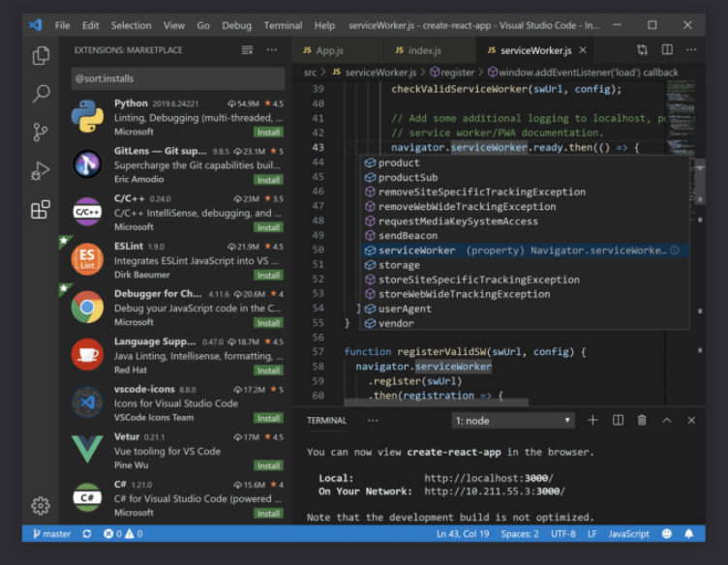Screen dimensions: 728x565
Task: Click the src breadcrumb segment
Action: click(x=310, y=73)
